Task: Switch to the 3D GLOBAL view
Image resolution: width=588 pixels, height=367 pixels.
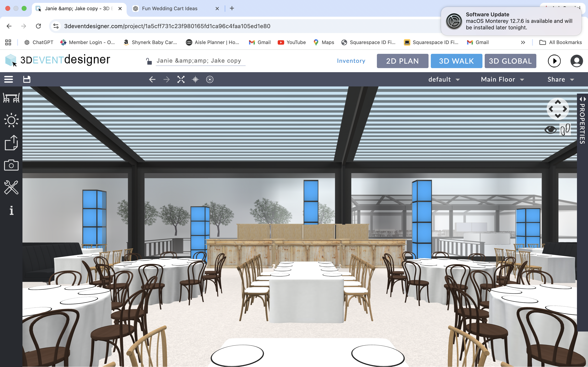Action: [x=510, y=61]
